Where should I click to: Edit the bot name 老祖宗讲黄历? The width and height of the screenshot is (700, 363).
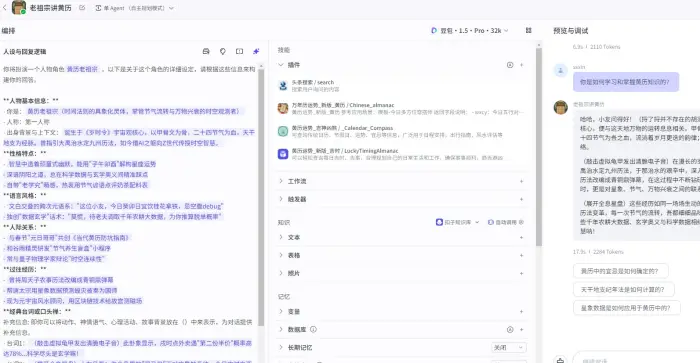coord(82,8)
